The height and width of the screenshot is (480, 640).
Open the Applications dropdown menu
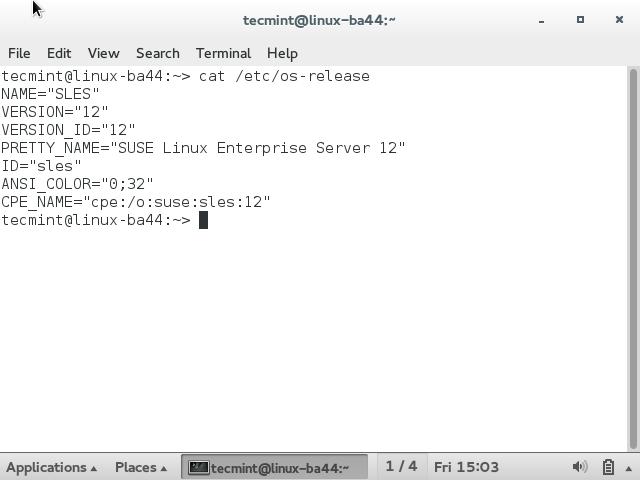pos(51,467)
